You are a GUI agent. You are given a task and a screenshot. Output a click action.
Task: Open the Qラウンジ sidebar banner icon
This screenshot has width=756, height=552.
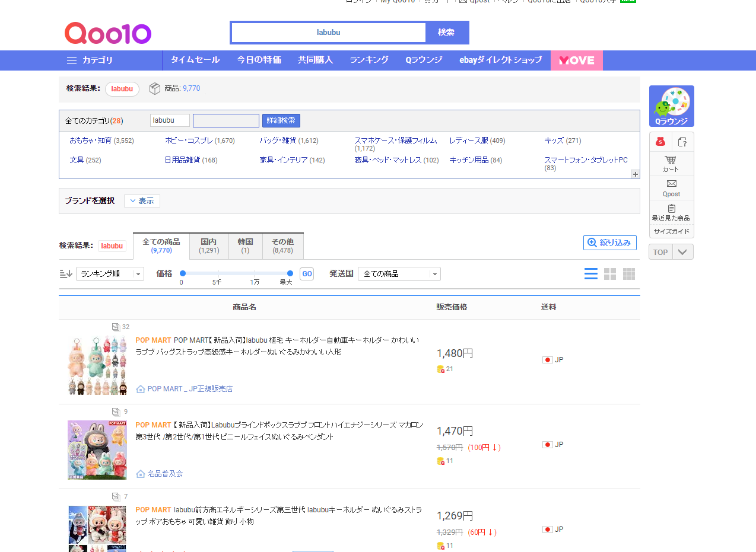pos(671,106)
